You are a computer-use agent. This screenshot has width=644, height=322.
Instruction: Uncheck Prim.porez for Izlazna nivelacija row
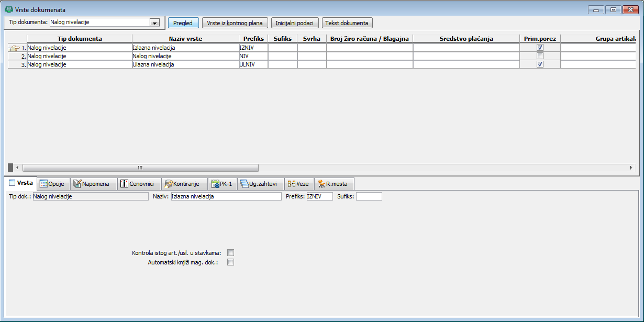(540, 47)
